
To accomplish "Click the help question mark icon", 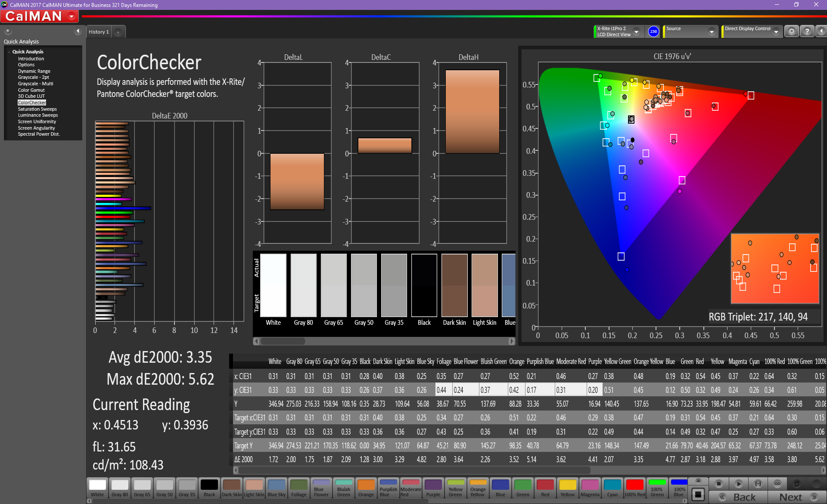I will [807, 31].
